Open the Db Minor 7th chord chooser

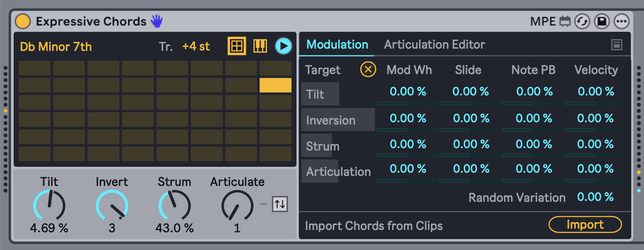pyautogui.click(x=56, y=47)
